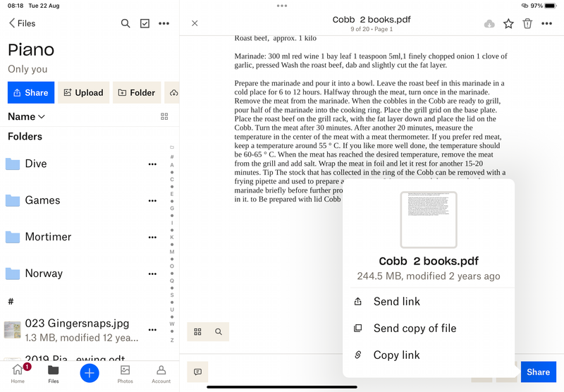564x392 pixels.
Task: Jump to letter A in index
Action: tap(172, 165)
